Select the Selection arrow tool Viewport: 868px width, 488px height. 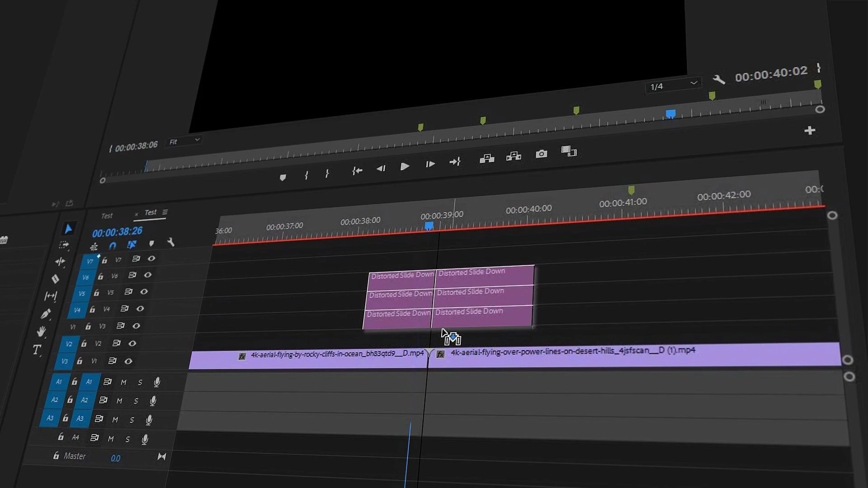(68, 229)
